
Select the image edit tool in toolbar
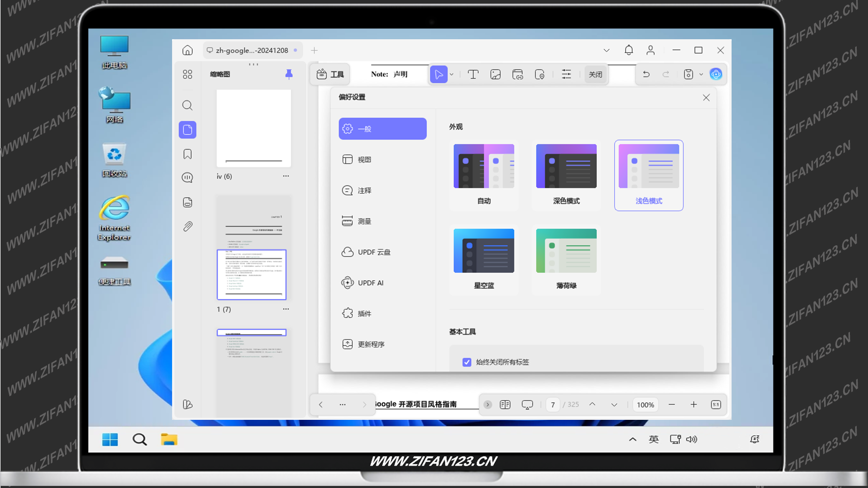[495, 74]
